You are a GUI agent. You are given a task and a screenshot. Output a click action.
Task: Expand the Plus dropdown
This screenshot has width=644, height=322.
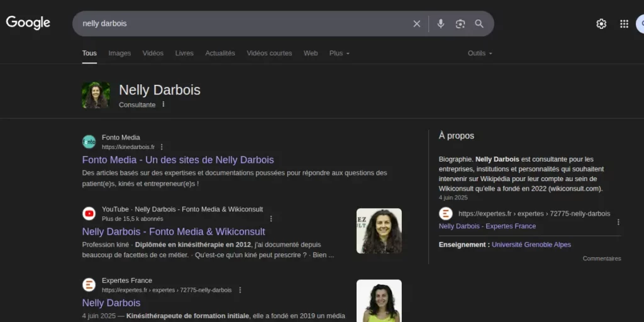[339, 53]
